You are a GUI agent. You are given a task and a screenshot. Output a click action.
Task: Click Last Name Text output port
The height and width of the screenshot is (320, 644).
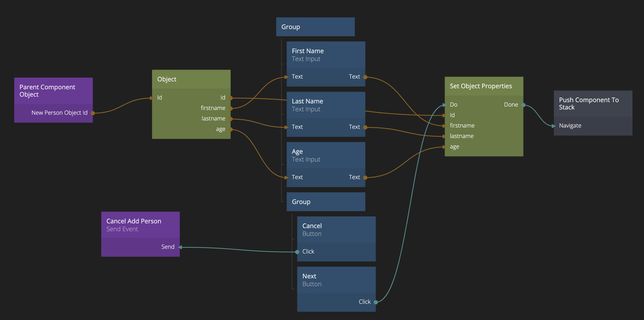pyautogui.click(x=365, y=127)
